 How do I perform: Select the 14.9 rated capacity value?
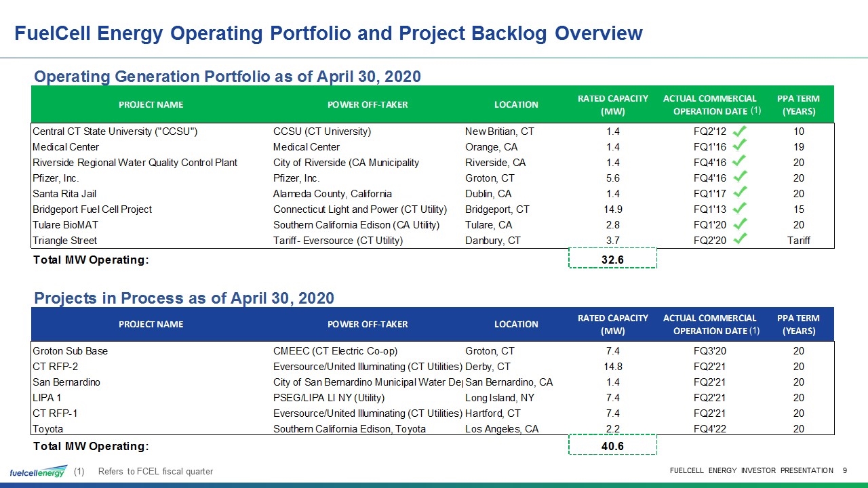coord(613,209)
